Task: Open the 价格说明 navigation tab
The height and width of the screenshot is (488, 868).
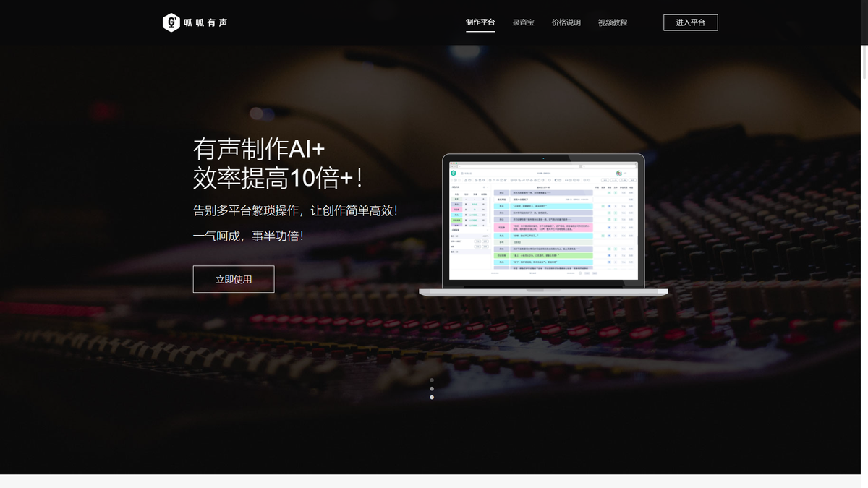Action: 566,22
